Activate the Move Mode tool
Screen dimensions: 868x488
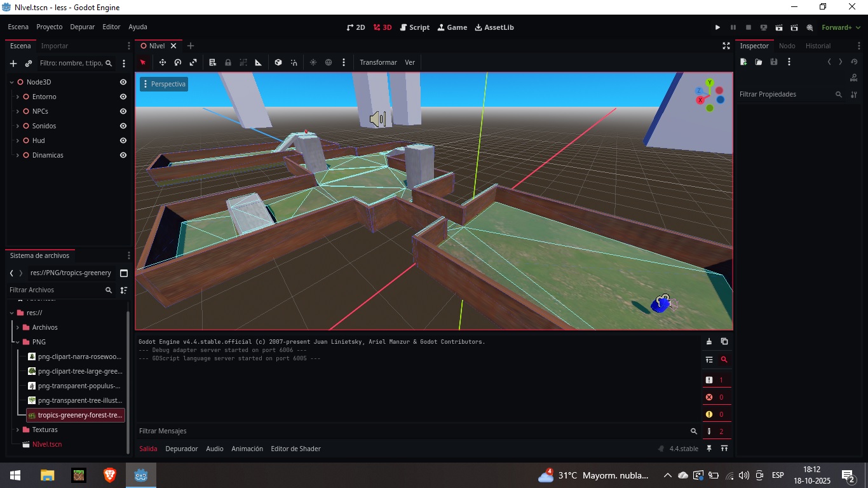[x=163, y=62]
